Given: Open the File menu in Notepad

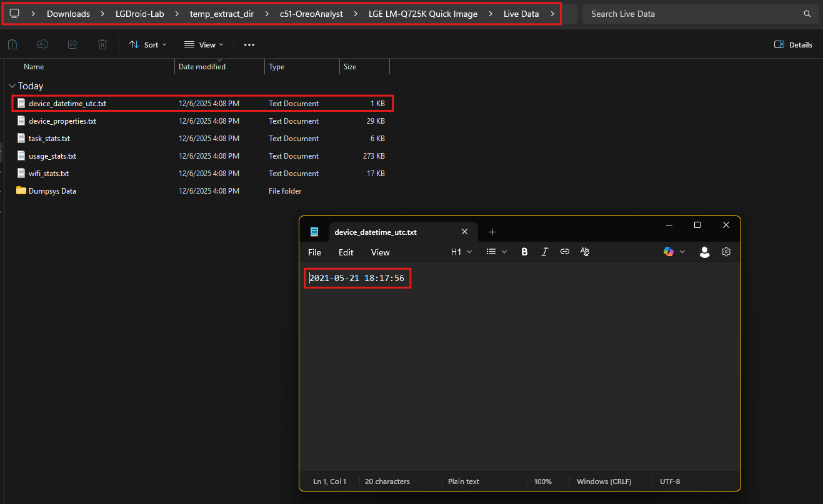Looking at the screenshot, I should pyautogui.click(x=314, y=252).
